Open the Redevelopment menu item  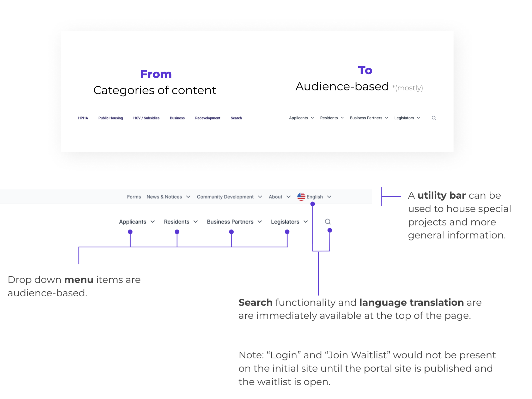point(208,118)
